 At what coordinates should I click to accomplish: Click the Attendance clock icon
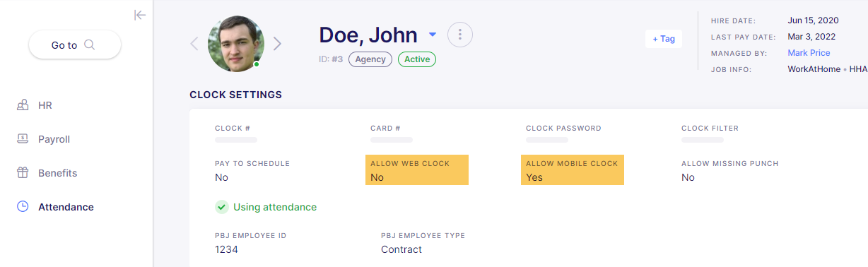coord(23,207)
